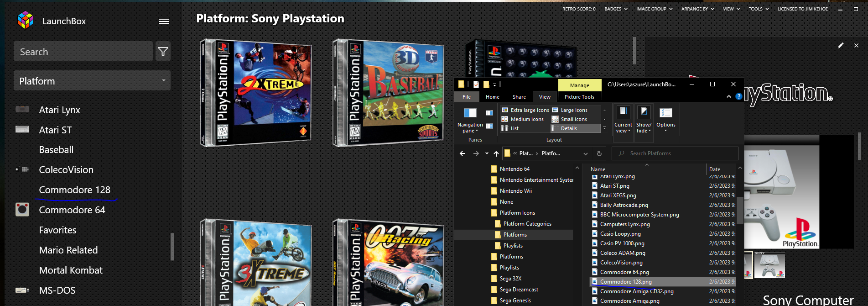Select Favorites in sidebar list
This screenshot has height=306, width=868.
point(57,230)
